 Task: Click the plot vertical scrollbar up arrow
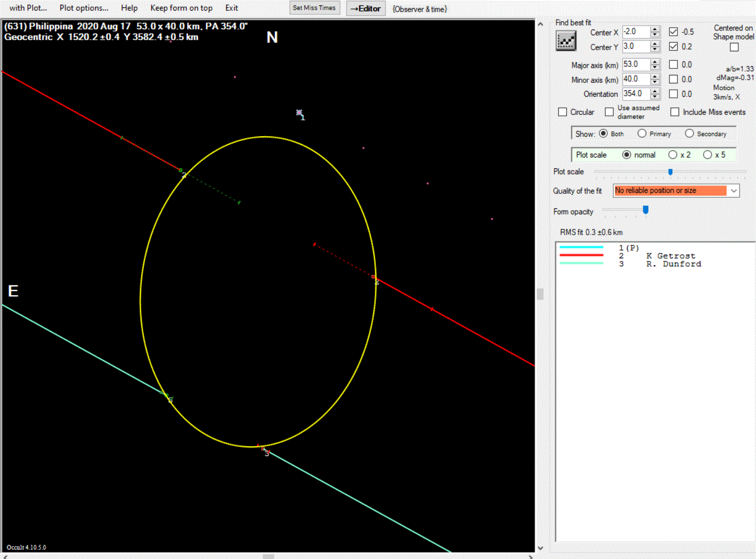(x=541, y=24)
